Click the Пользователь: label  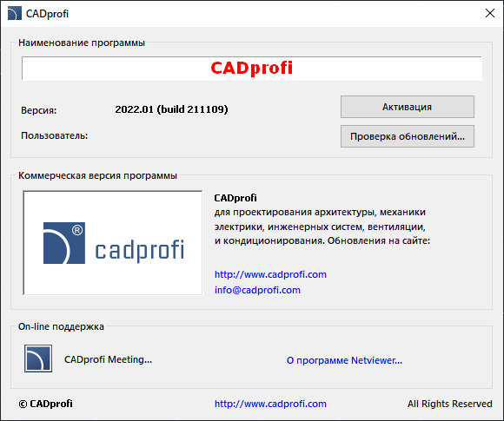tap(55, 135)
